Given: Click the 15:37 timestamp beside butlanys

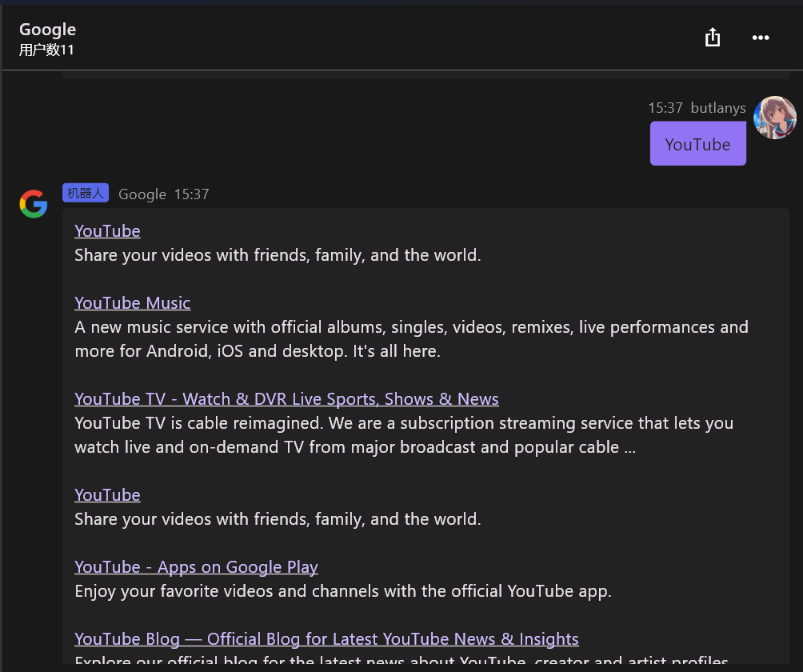Looking at the screenshot, I should 665,108.
